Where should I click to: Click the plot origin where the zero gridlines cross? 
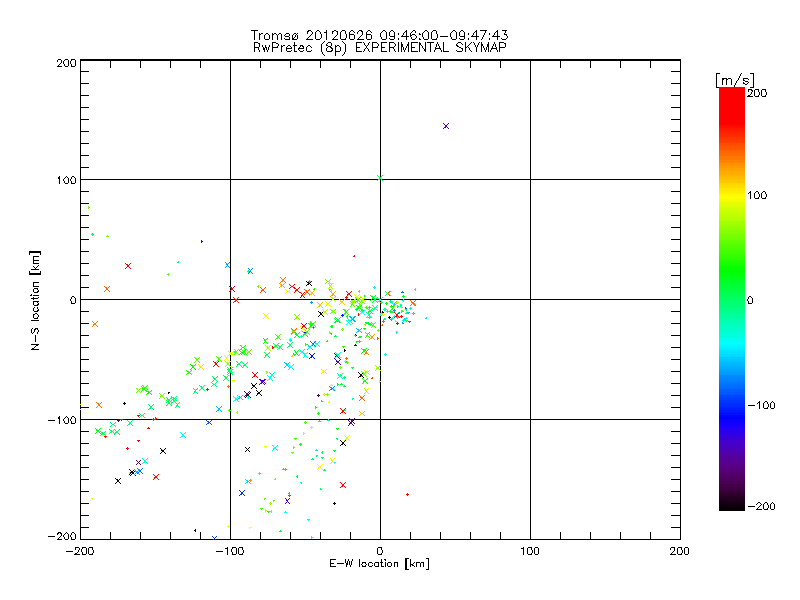[380, 299]
